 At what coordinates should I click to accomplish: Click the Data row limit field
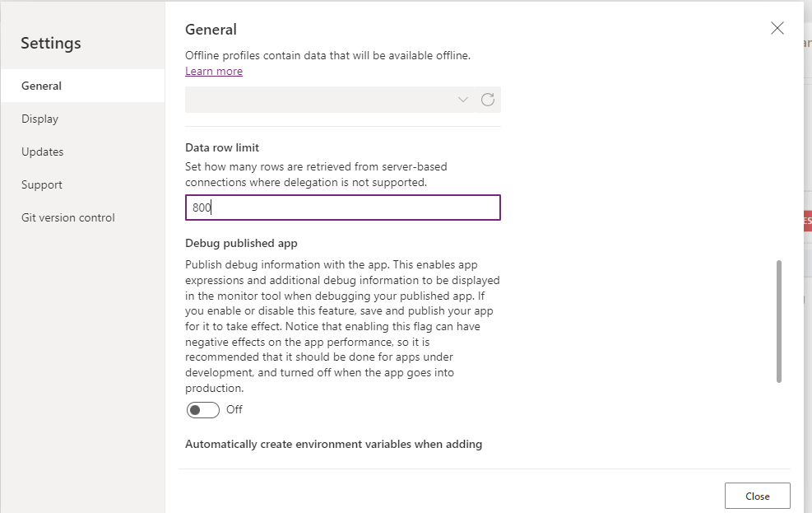click(x=342, y=208)
